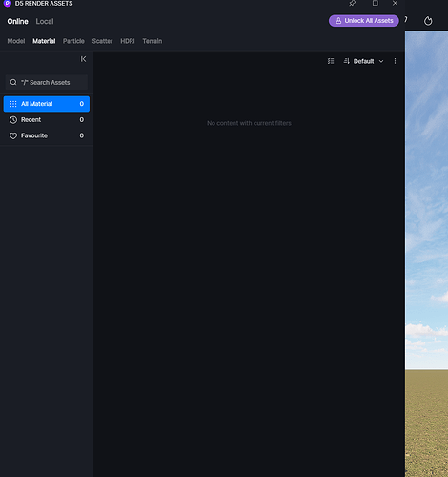448x477 pixels.
Task: Click the power icon at top right
Action: (x=428, y=21)
